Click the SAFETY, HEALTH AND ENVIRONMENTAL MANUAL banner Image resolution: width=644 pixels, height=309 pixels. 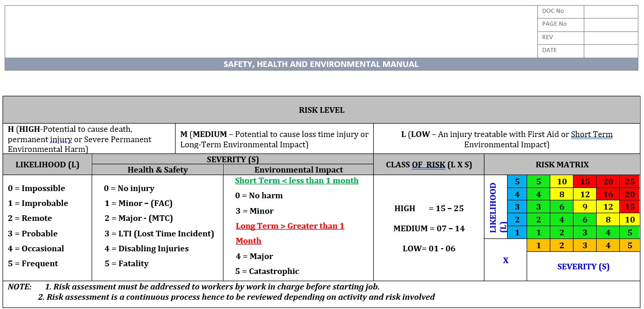[322, 64]
